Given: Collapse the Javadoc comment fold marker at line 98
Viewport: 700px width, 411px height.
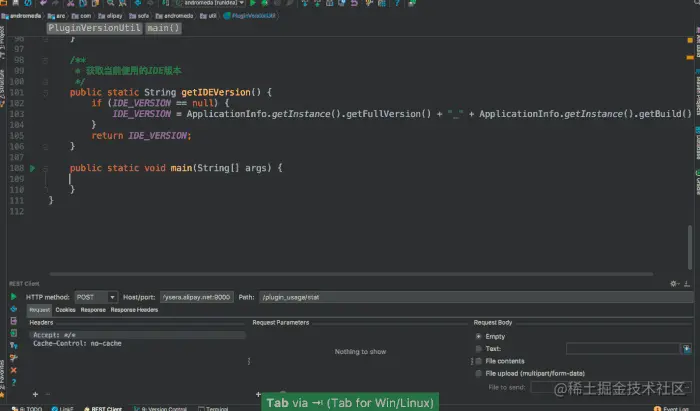Looking at the screenshot, I should [x=46, y=60].
